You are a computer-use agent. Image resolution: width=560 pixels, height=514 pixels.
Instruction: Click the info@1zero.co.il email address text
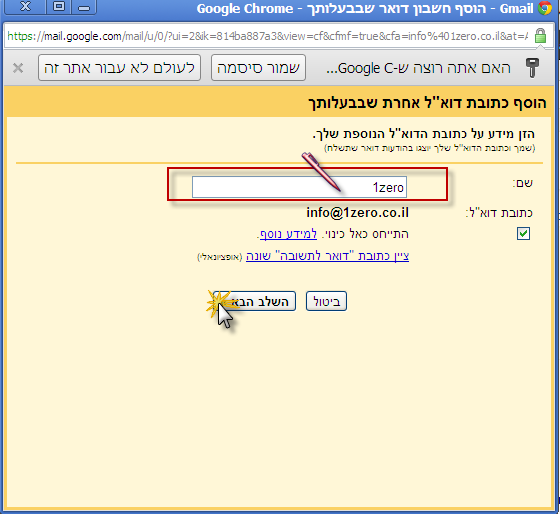(358, 213)
